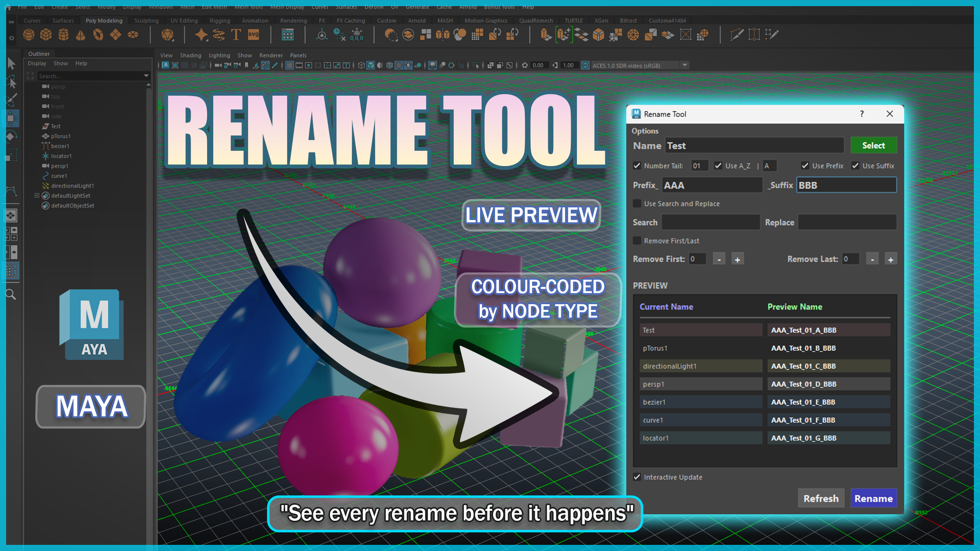Image resolution: width=980 pixels, height=551 pixels.
Task: Expand the defaultLightSet node
Action: click(x=37, y=196)
